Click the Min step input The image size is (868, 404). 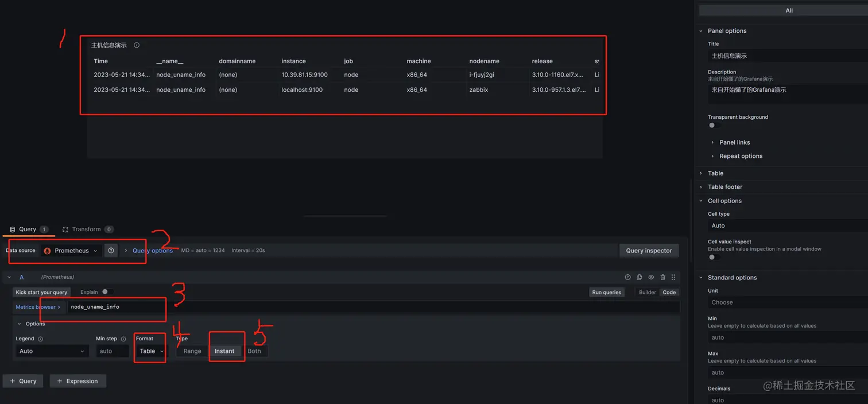[x=113, y=351]
